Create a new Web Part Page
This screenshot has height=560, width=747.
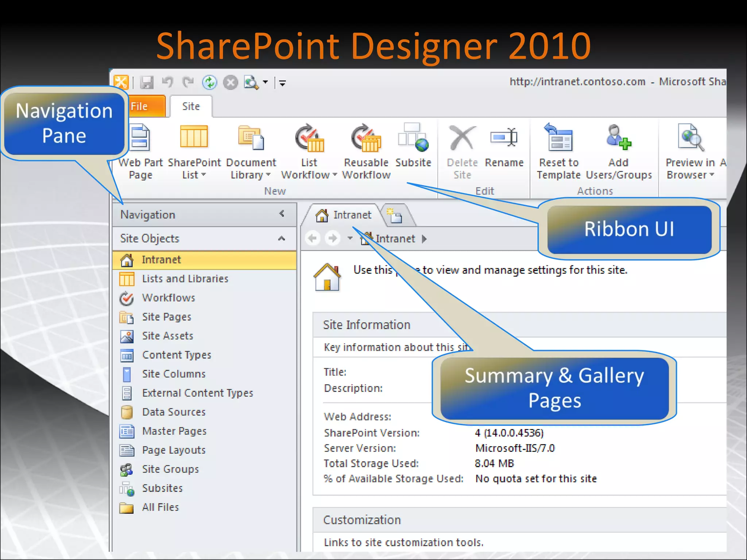coord(140,152)
